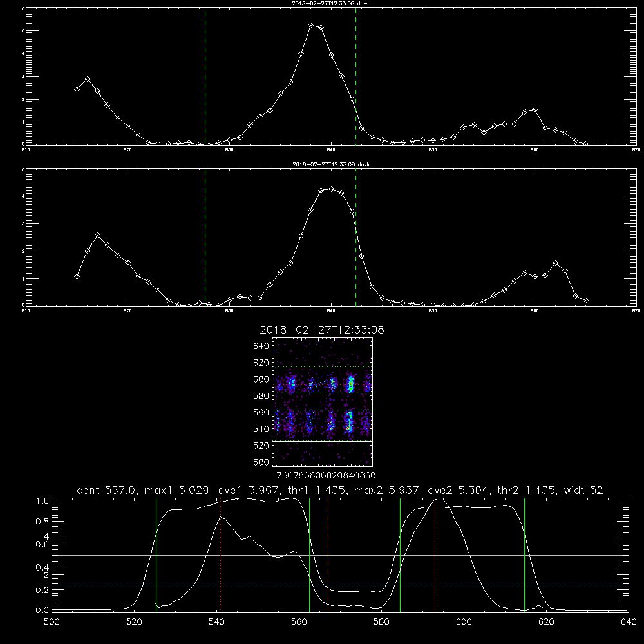Click the "560" label on bottom plot axis
Image resolution: width=644 pixels, height=644 pixels.
click(299, 622)
